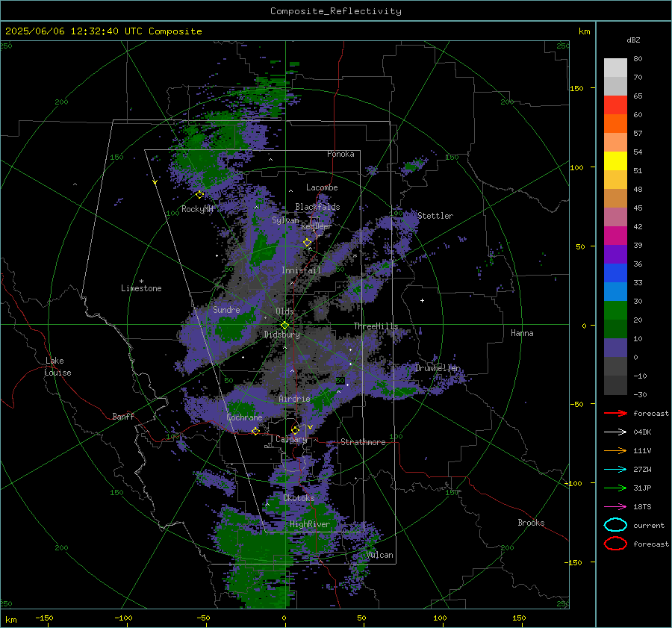Viewport: 672px width, 628px height.
Task: Click the Hanna city label
Action: point(522,333)
